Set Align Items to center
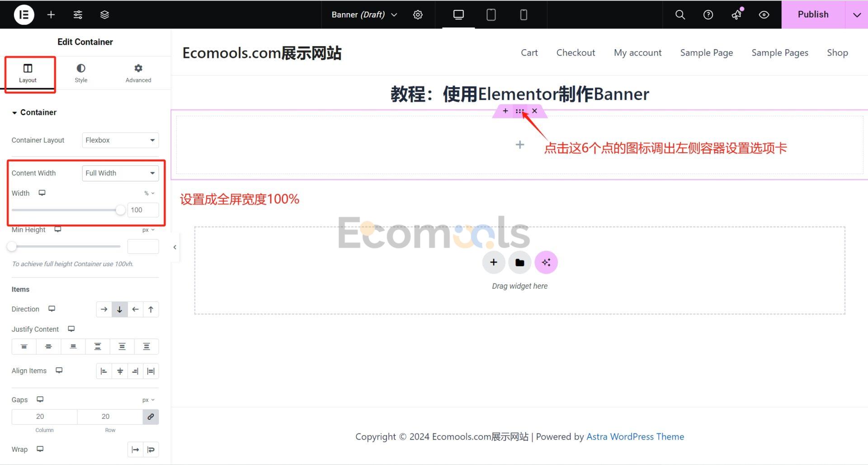Image resolution: width=868 pixels, height=465 pixels. [x=120, y=371]
